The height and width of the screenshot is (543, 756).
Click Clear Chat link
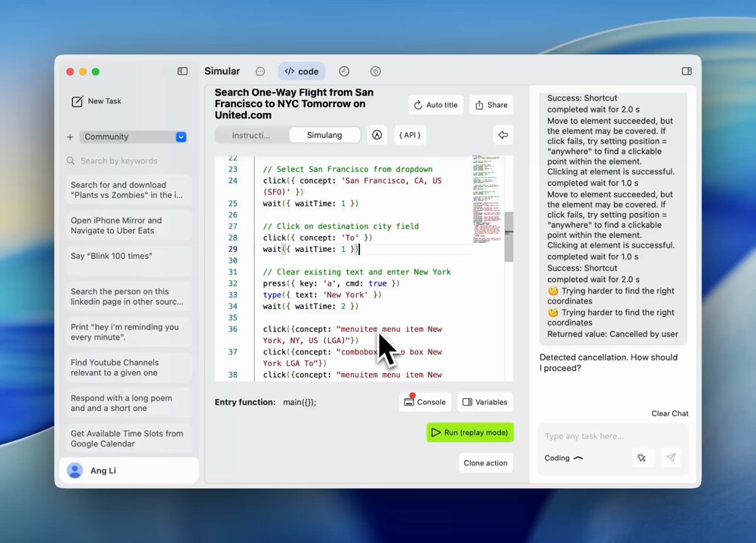(670, 413)
